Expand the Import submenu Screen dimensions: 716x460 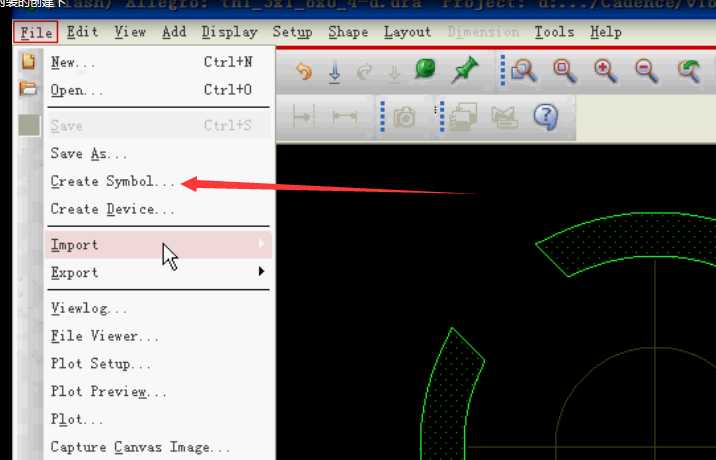158,245
